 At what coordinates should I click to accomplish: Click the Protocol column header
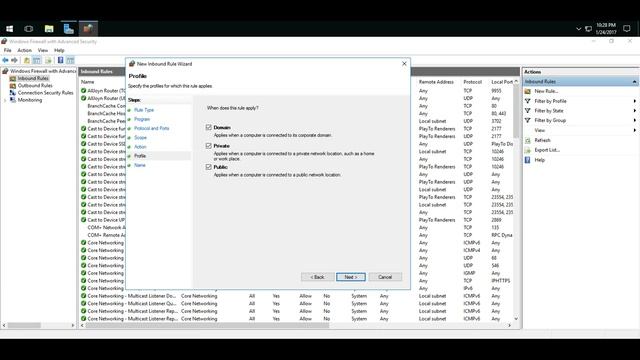[473, 82]
